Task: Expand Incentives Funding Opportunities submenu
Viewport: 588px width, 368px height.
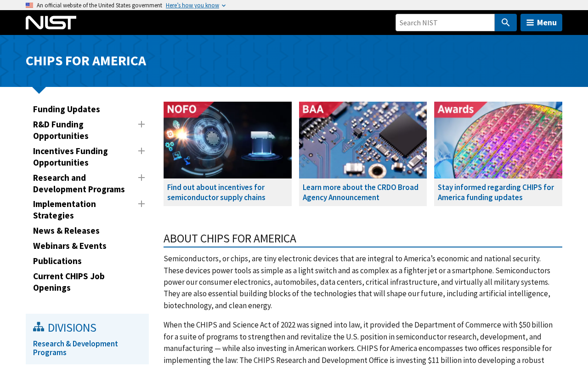Action: [x=141, y=151]
